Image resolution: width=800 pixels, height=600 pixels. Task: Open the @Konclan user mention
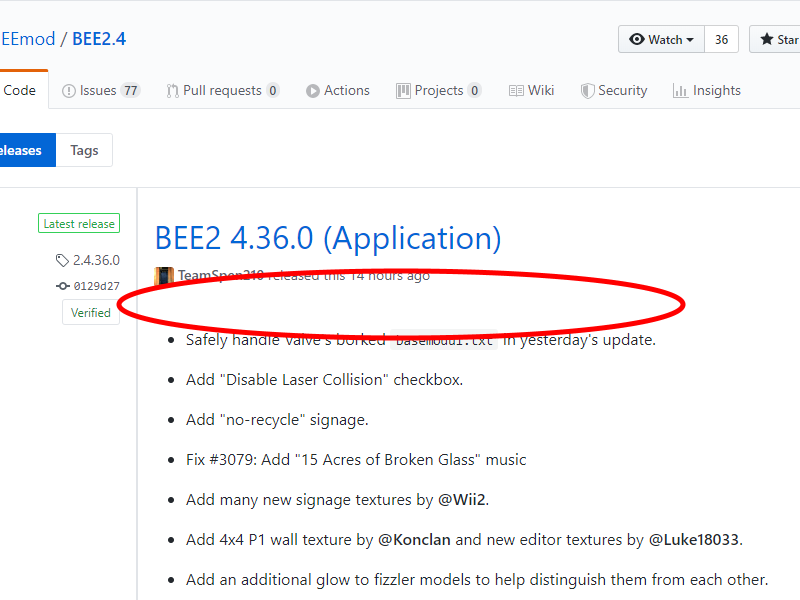(x=414, y=539)
